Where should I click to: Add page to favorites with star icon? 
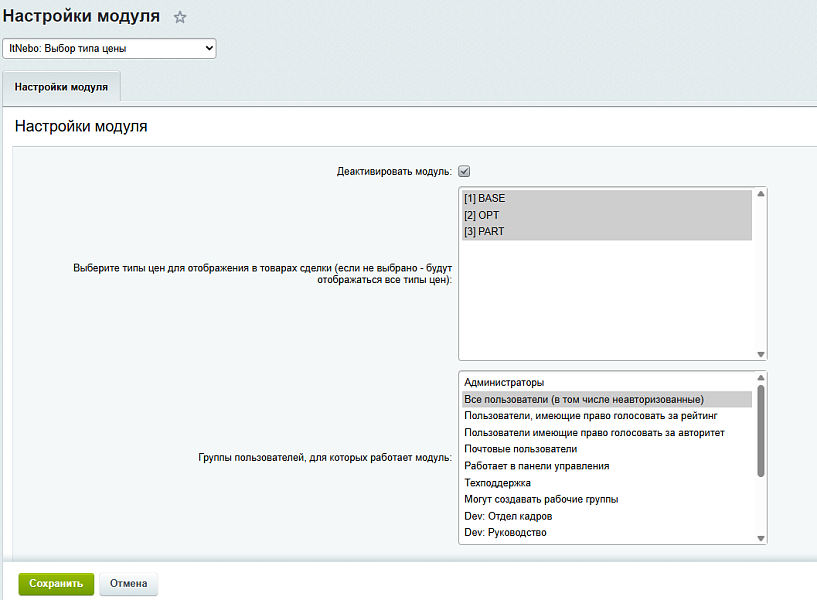180,17
